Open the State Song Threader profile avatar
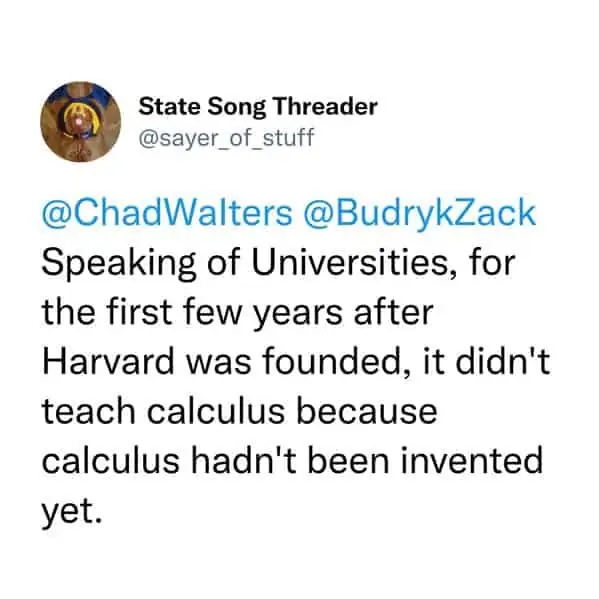 click(x=81, y=121)
